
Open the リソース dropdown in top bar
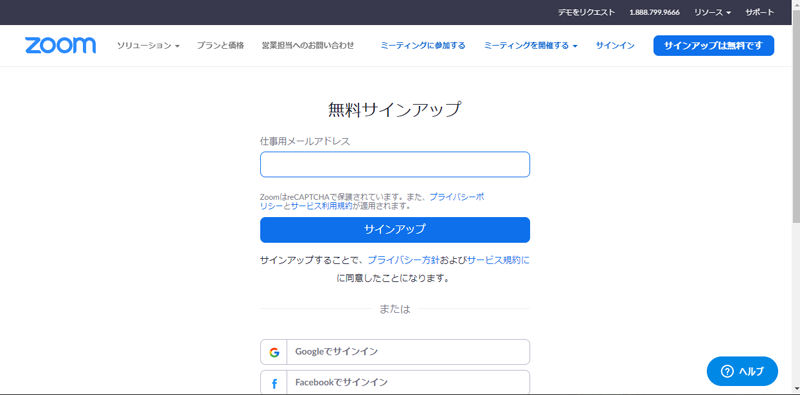pos(712,12)
